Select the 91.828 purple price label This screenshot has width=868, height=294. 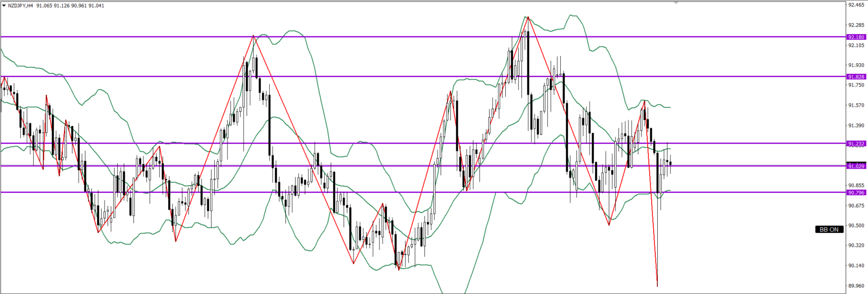pyautogui.click(x=856, y=77)
